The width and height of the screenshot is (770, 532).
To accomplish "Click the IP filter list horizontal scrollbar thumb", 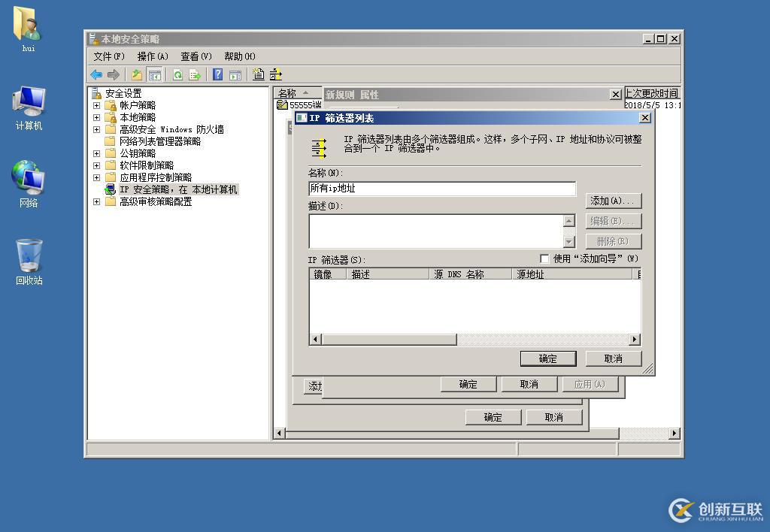I will tap(389, 339).
